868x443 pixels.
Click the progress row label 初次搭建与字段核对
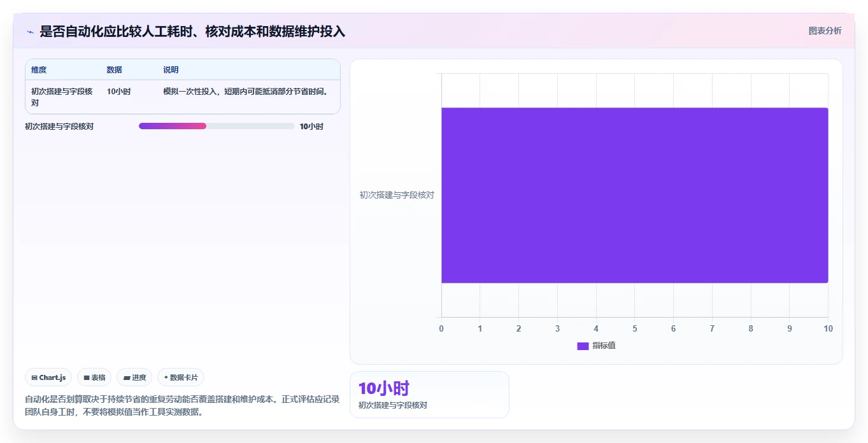[x=59, y=127]
